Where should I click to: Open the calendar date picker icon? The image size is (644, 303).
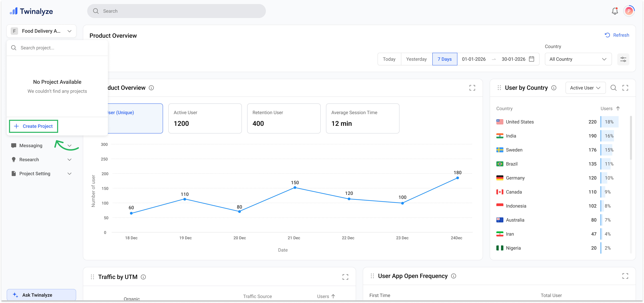tap(532, 59)
